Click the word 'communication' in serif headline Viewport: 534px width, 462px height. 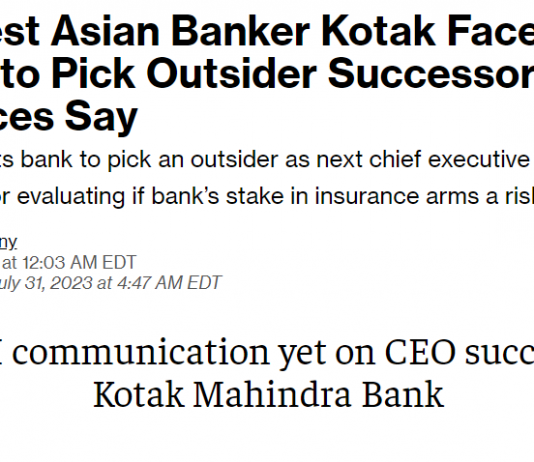tap(141, 353)
